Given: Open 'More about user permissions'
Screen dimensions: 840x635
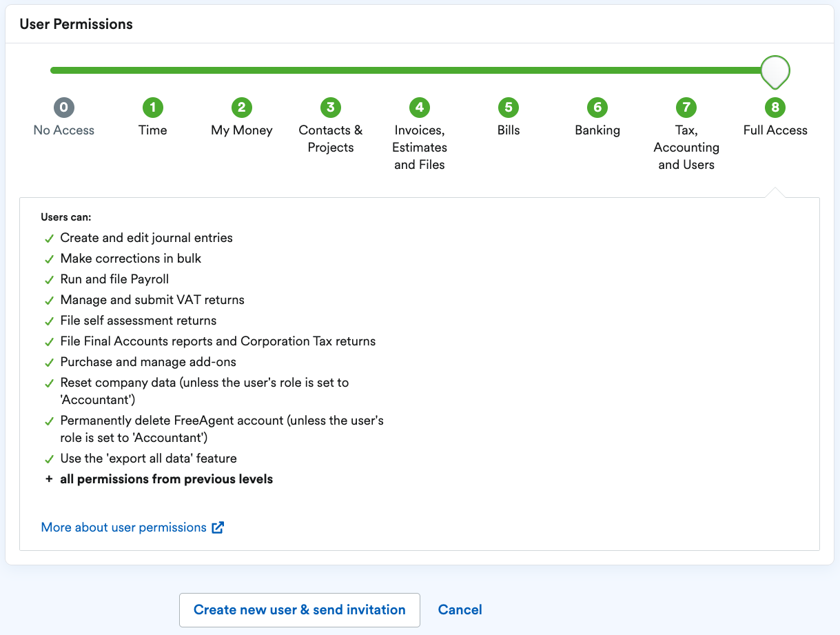Looking at the screenshot, I should click(x=124, y=527).
